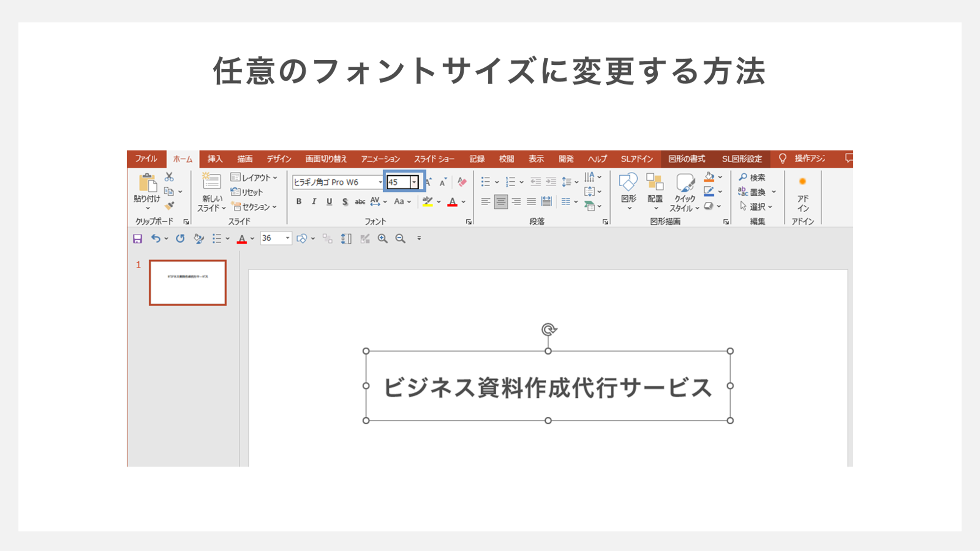The width and height of the screenshot is (980, 551).
Task: Click the increase indent level icon
Action: click(x=551, y=182)
